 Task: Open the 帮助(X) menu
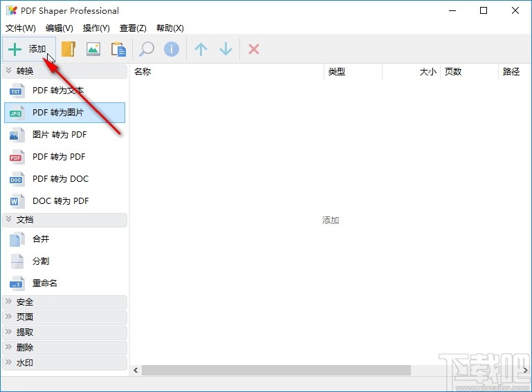point(170,28)
